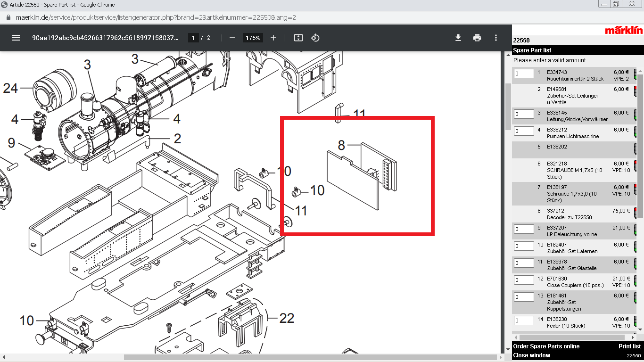Click amount field for Leitung,Glocke,Vorwärmer
The height and width of the screenshot is (362, 644).
[524, 114]
